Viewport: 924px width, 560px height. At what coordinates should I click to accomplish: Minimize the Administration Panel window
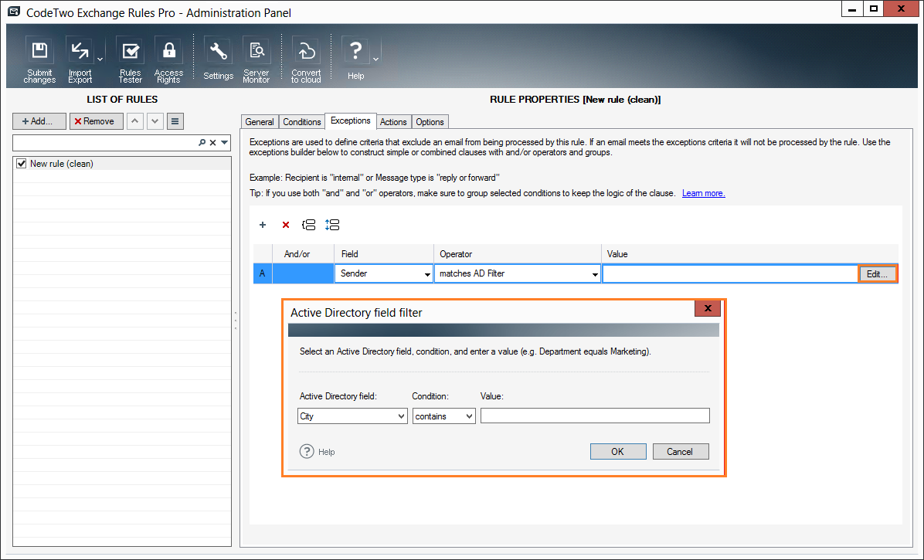[852, 8]
